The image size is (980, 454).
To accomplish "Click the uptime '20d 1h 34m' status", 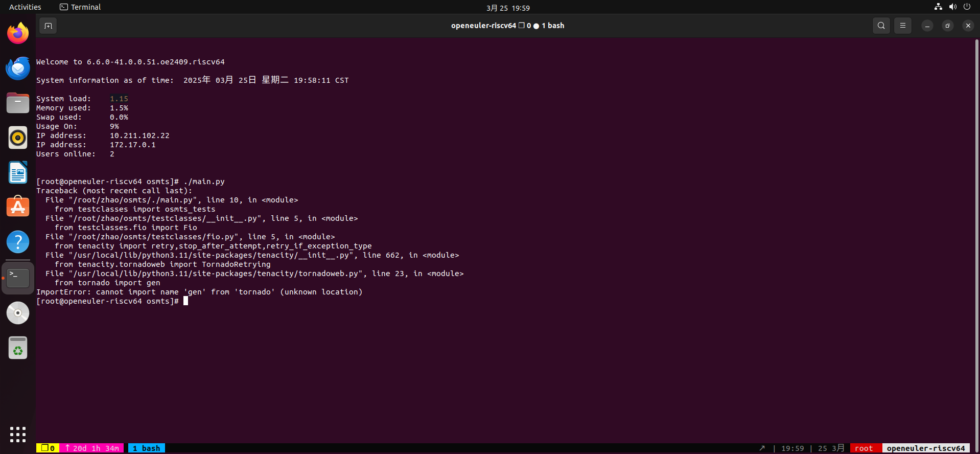I will (92, 448).
